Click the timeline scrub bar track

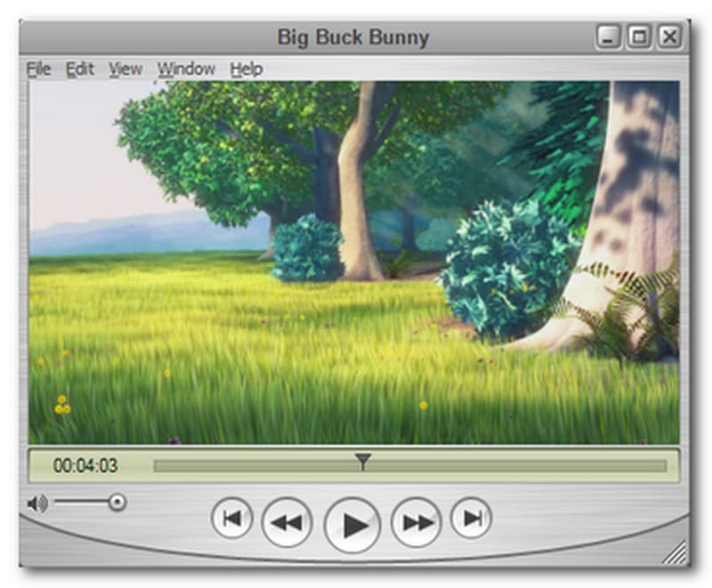pyautogui.click(x=410, y=466)
